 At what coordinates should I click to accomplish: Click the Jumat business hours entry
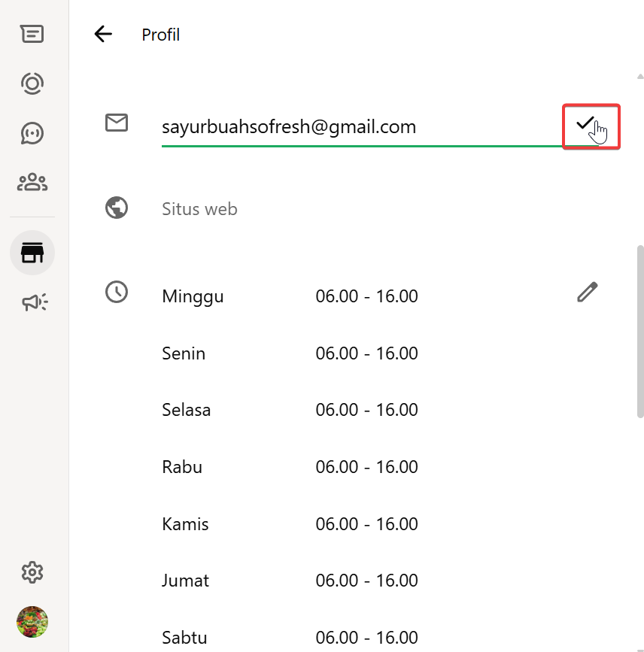click(x=290, y=581)
